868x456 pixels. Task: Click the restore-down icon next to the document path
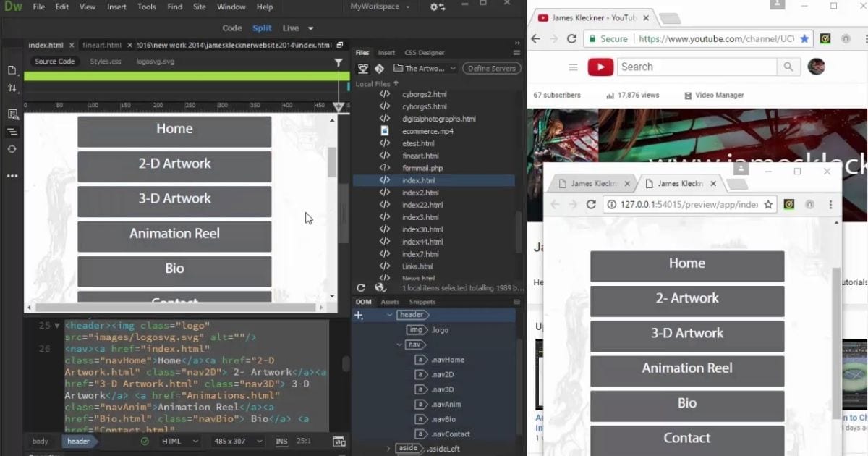coord(340,45)
